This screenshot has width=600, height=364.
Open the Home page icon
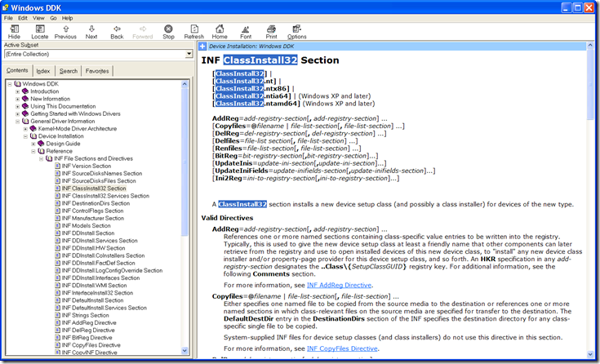click(x=220, y=30)
